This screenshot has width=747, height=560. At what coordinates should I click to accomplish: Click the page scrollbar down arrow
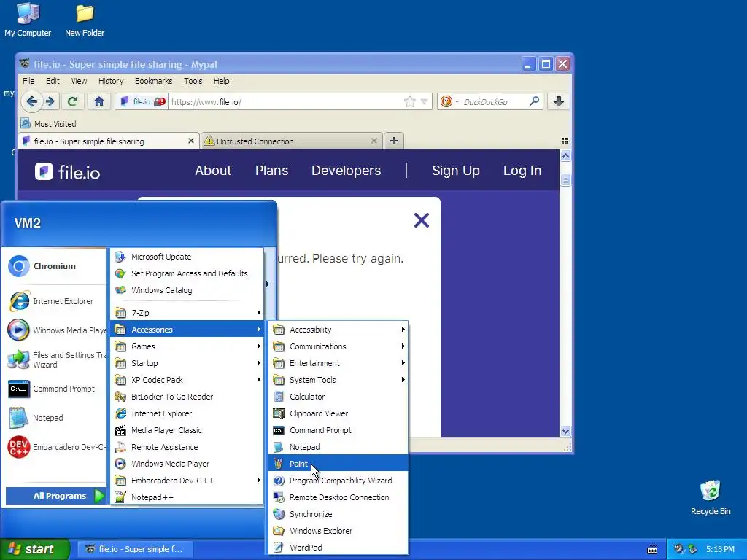[x=565, y=431]
